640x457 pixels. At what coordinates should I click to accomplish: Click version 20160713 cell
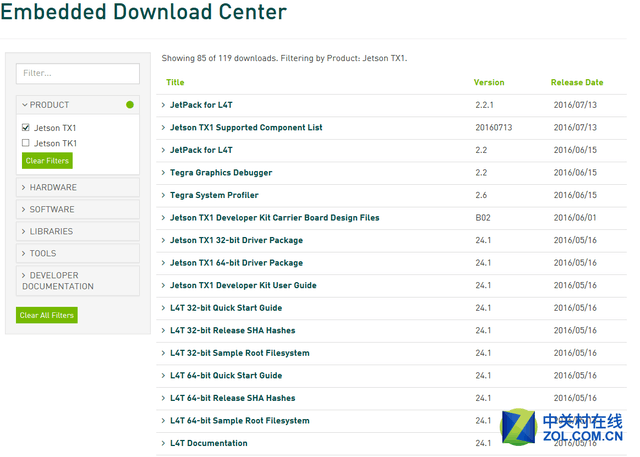click(x=493, y=128)
